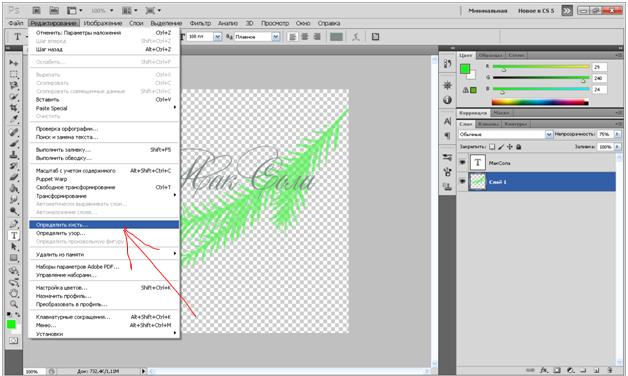Select the Move tool in toolbox

point(14,63)
